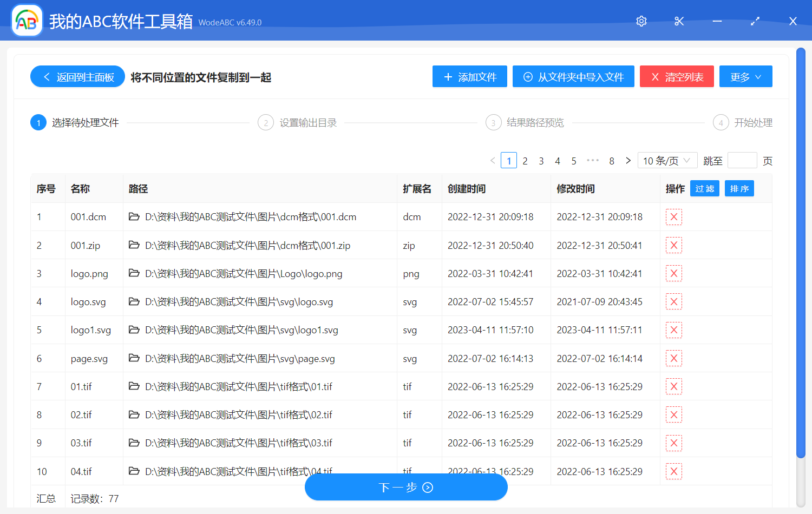
Task: Open the folder icon beside 001.dcm path
Action: (x=134, y=216)
